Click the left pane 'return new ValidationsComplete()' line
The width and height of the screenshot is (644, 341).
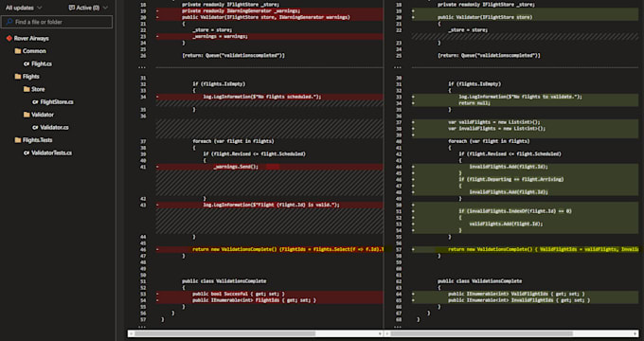click(x=269, y=249)
